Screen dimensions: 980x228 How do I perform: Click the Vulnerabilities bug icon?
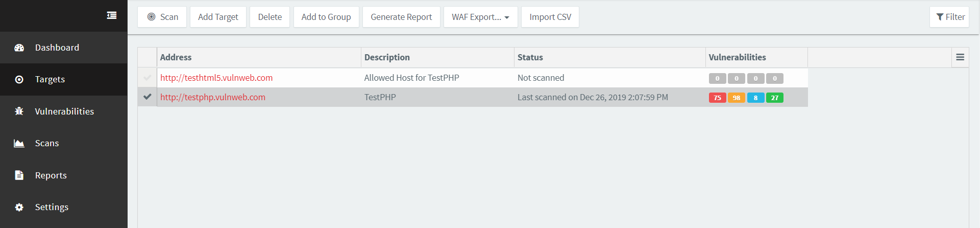[19, 111]
